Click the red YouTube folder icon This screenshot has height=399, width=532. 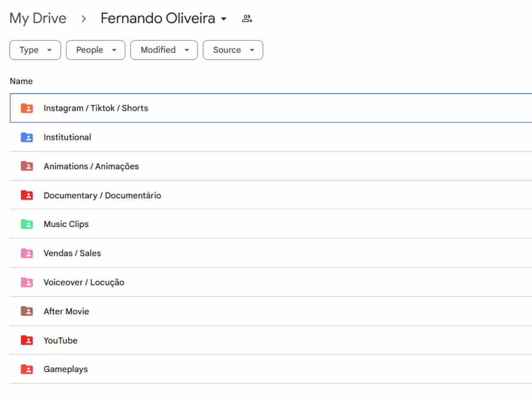pos(27,340)
